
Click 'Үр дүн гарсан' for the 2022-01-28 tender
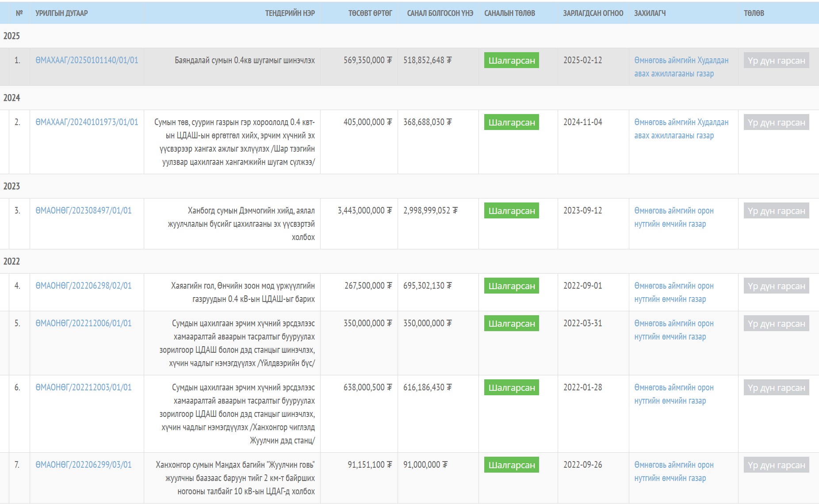pyautogui.click(x=776, y=388)
